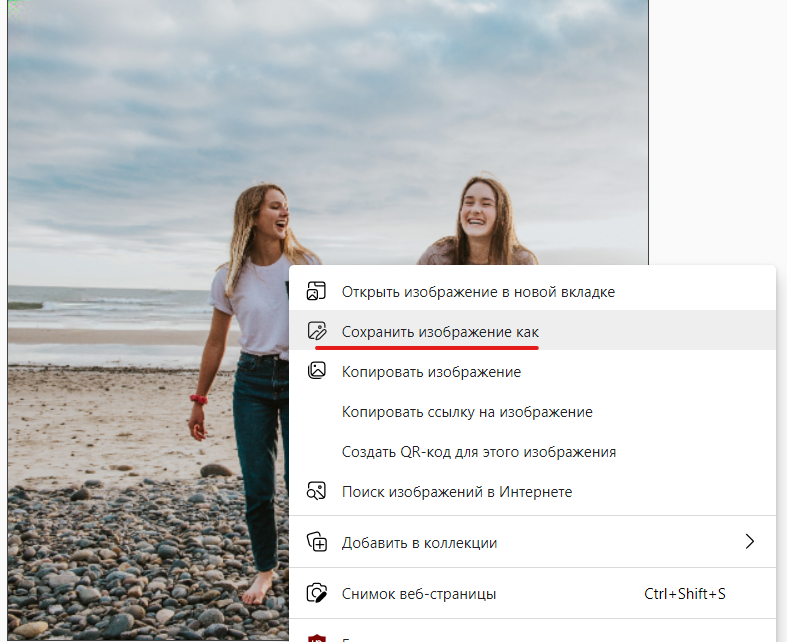The image size is (787, 642).
Task: Choose 'Копировать ссылку на изображение'
Action: click(533, 412)
